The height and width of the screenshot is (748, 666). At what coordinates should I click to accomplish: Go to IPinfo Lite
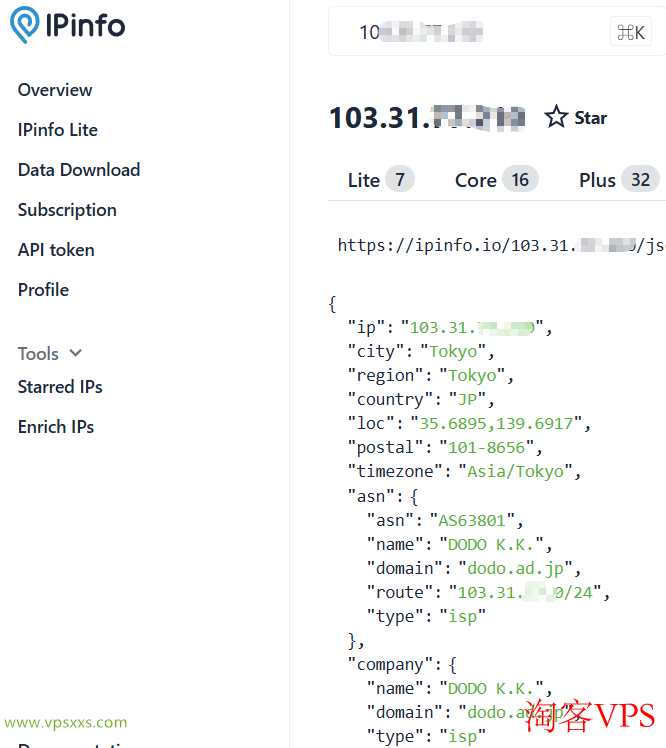coord(58,130)
